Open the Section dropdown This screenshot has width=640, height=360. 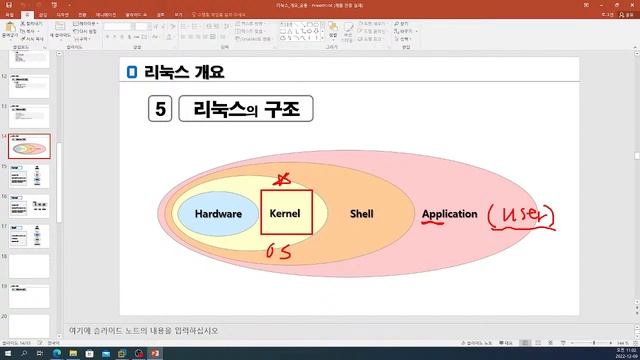pyautogui.click(x=82, y=39)
